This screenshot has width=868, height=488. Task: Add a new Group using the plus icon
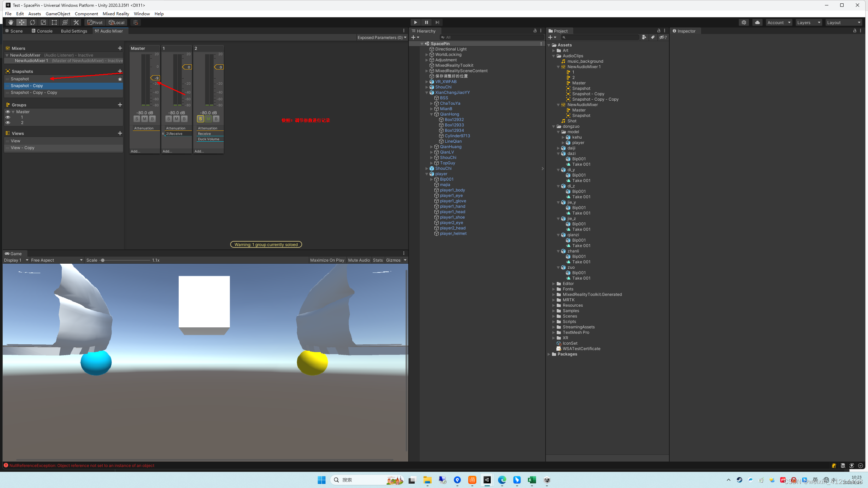120,104
